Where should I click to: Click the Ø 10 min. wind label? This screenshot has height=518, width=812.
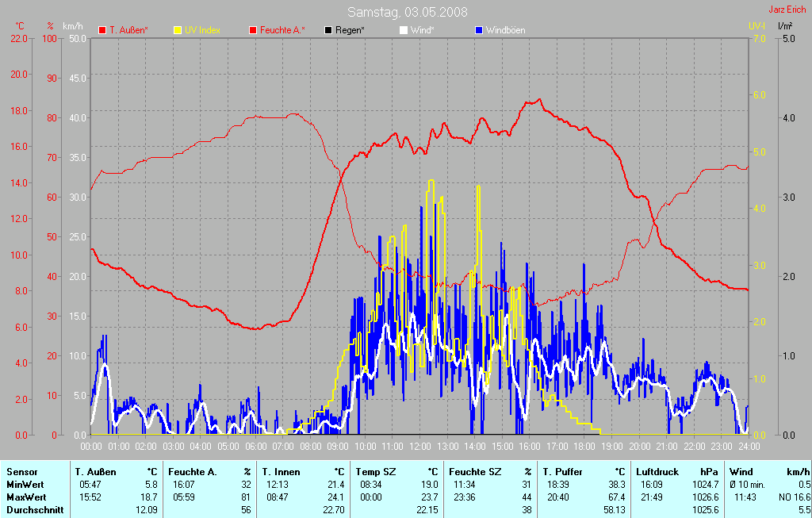coord(749,485)
